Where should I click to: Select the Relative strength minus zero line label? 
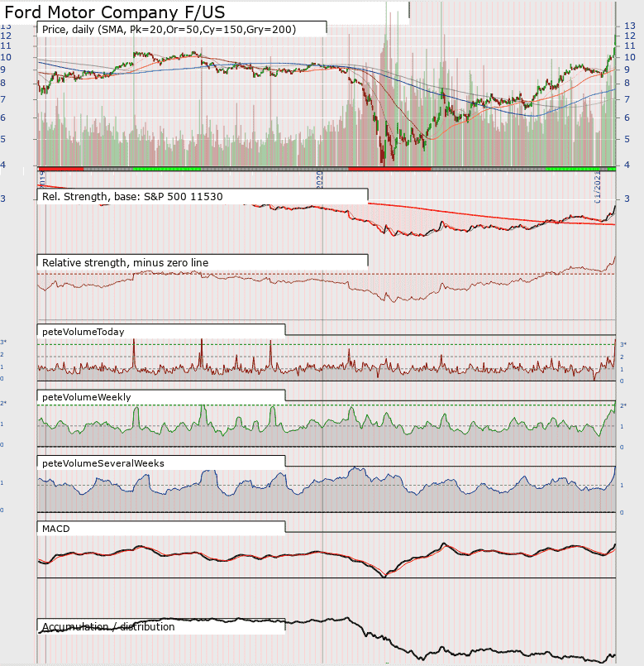point(125,263)
